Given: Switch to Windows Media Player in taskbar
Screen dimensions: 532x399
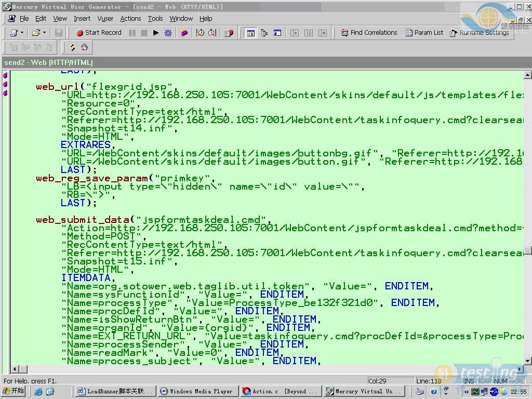Looking at the screenshot, I should point(197,391).
